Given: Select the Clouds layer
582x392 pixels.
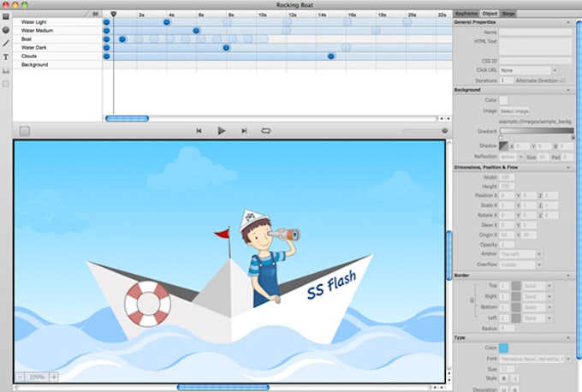Looking at the screenshot, I should [x=57, y=56].
